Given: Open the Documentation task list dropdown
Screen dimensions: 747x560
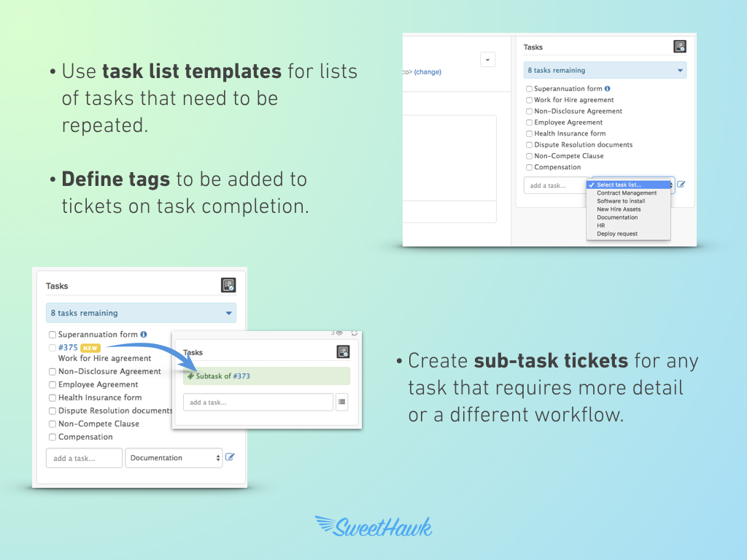Looking at the screenshot, I should [x=174, y=458].
